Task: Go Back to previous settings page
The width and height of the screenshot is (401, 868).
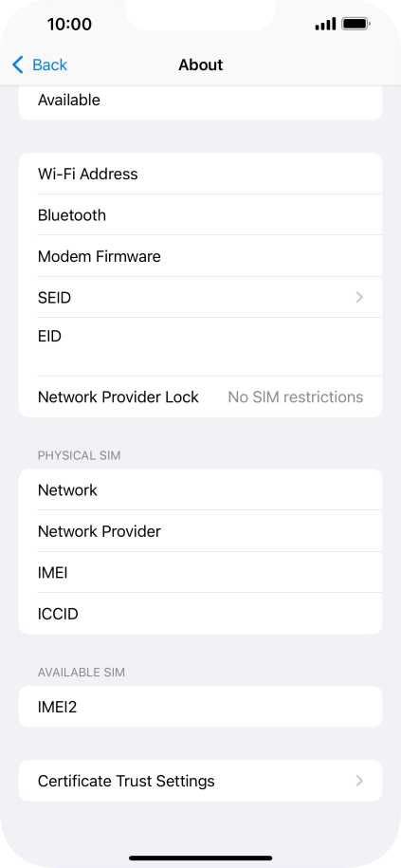Action: 40,65
